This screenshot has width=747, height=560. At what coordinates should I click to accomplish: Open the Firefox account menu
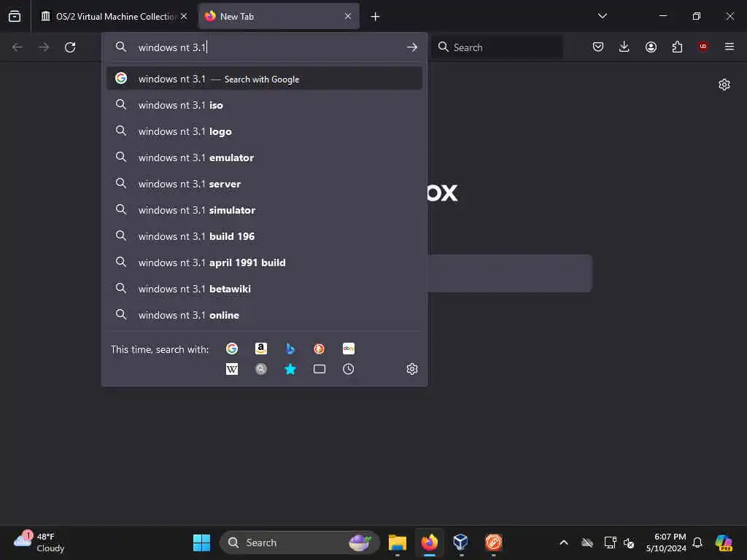(651, 47)
